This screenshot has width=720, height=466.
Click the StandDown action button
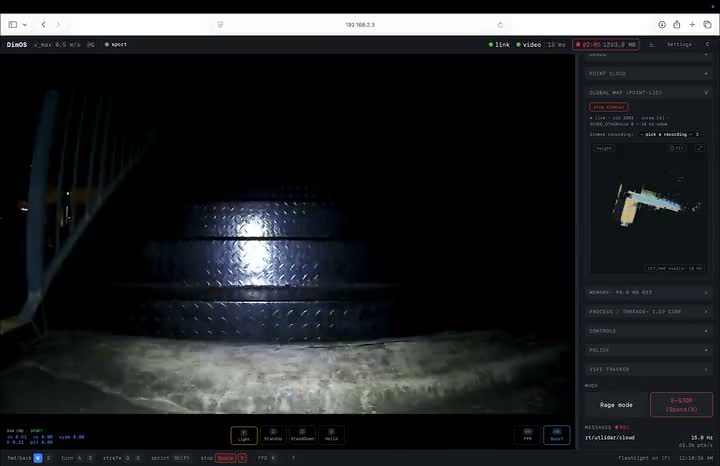coord(302,435)
